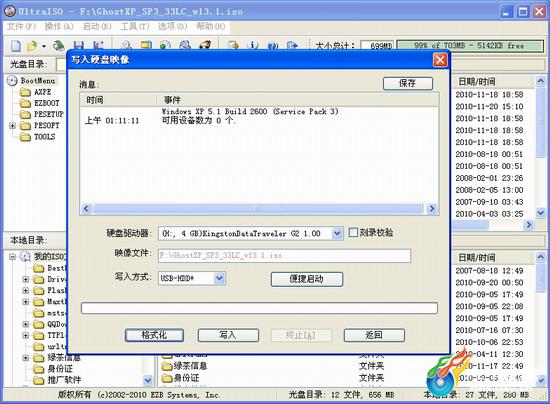Click the Make CD image magnifier icon
550x404 pixels.
[x=127, y=45]
